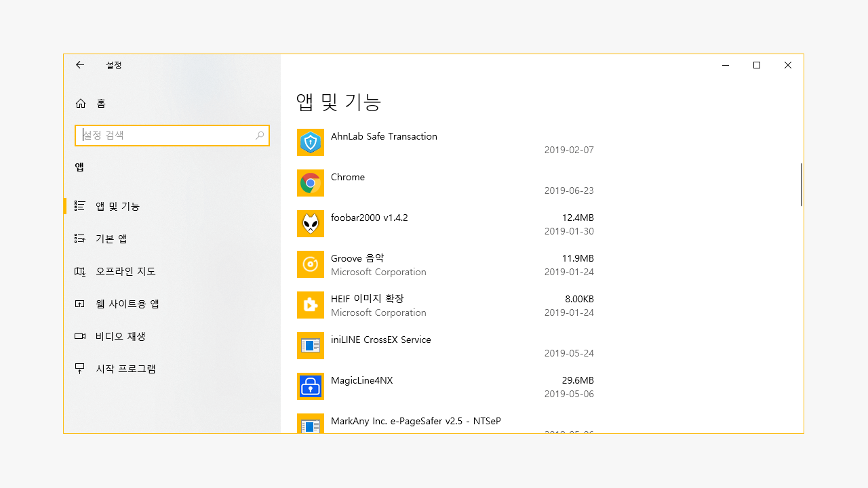
Task: Minimize the Settings window
Action: (726, 65)
